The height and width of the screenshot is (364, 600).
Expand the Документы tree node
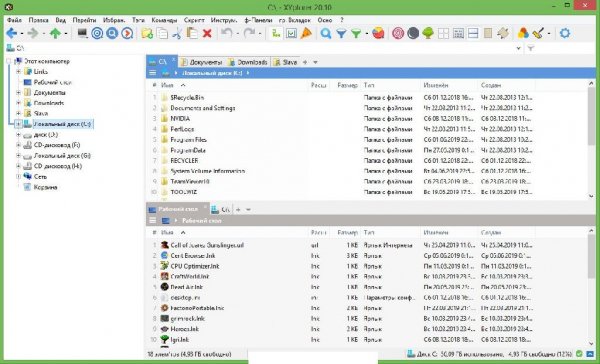click(x=18, y=93)
